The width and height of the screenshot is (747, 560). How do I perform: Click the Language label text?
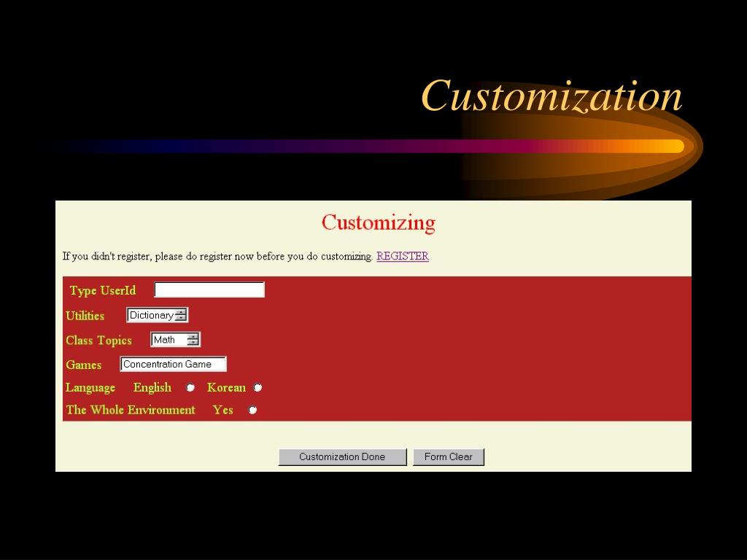90,388
